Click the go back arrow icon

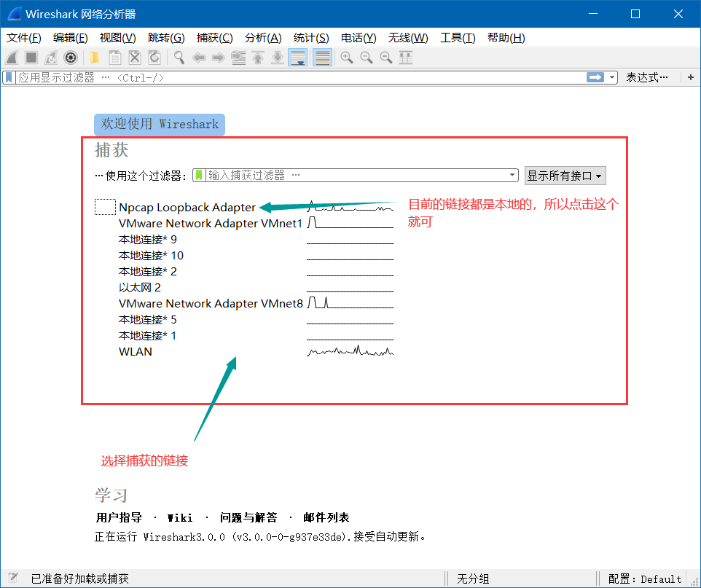(198, 58)
